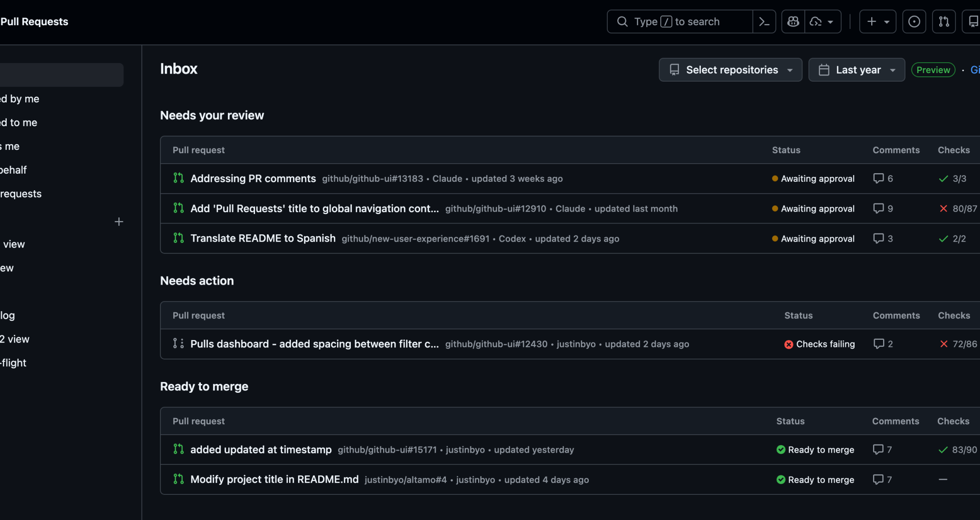Click comment icon on 'Modify project title' row

878,479
